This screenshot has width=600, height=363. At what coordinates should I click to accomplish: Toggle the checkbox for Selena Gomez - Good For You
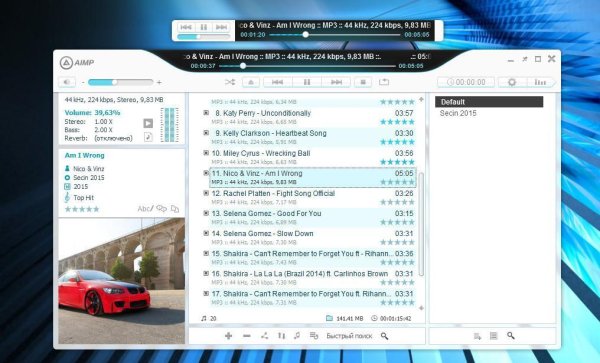(206, 213)
